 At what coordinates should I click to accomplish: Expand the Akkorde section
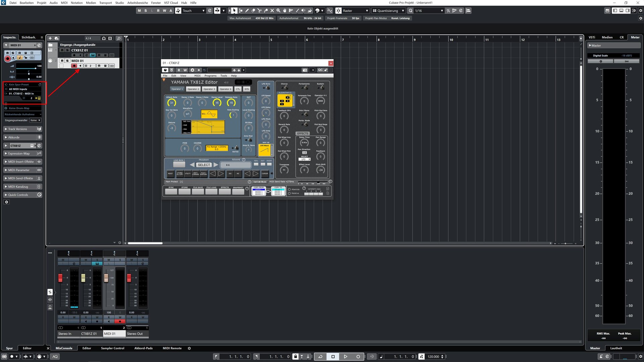pos(22,137)
